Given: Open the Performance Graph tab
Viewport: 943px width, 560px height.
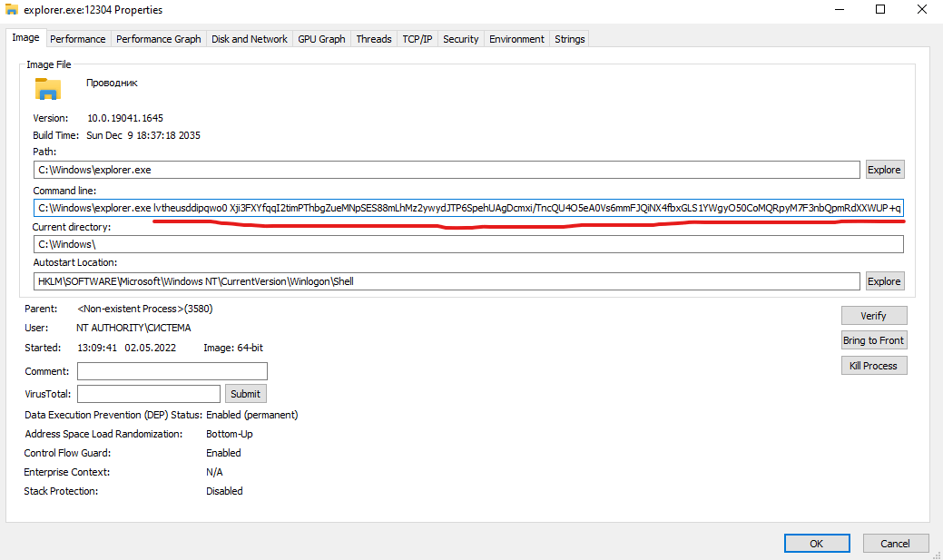Looking at the screenshot, I should 158,39.
